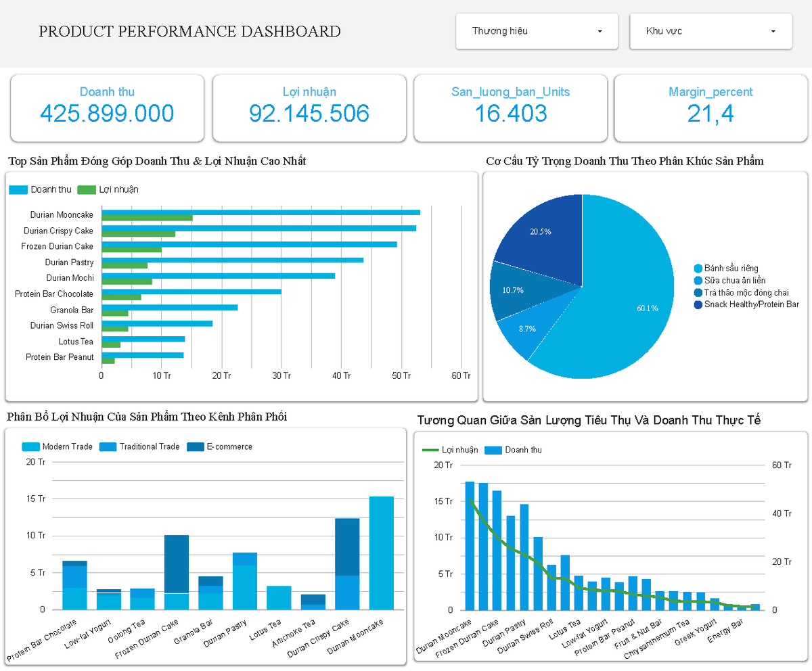Click the Protein Bar Chocolate stacked column in channel chart

[x=74, y=585]
